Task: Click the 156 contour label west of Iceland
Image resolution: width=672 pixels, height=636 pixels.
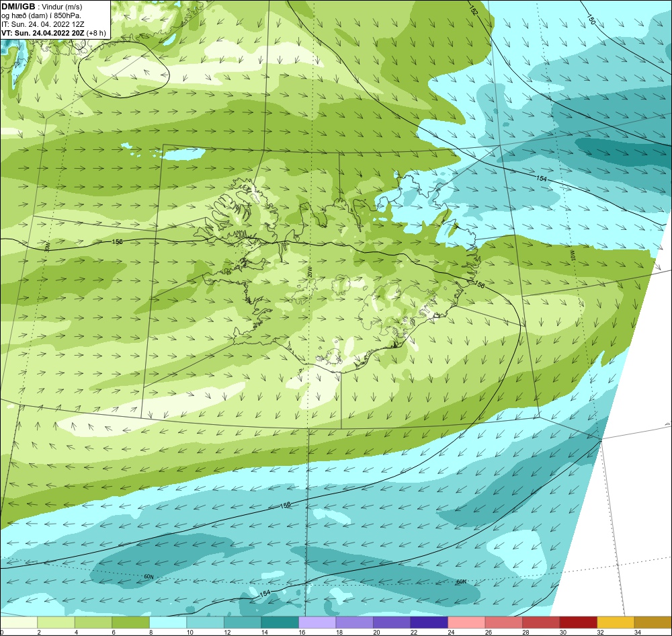Action: (x=117, y=242)
